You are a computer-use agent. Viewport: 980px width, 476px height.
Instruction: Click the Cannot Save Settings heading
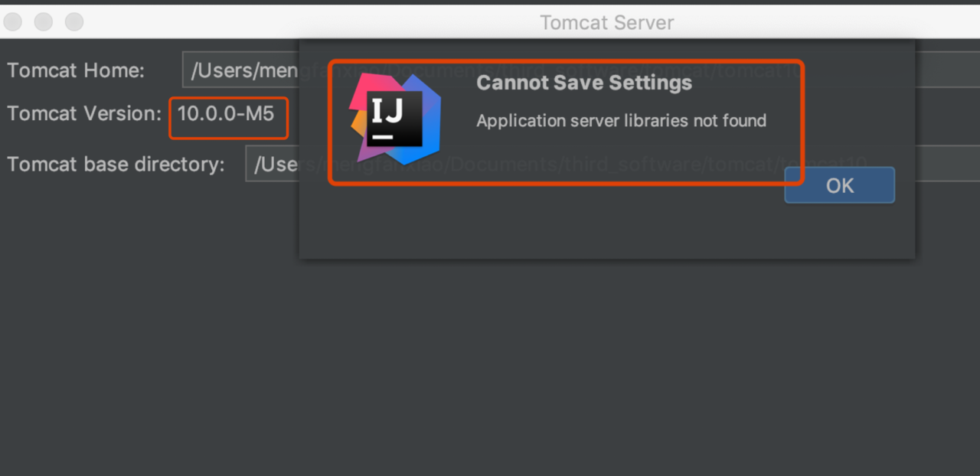[x=584, y=83]
